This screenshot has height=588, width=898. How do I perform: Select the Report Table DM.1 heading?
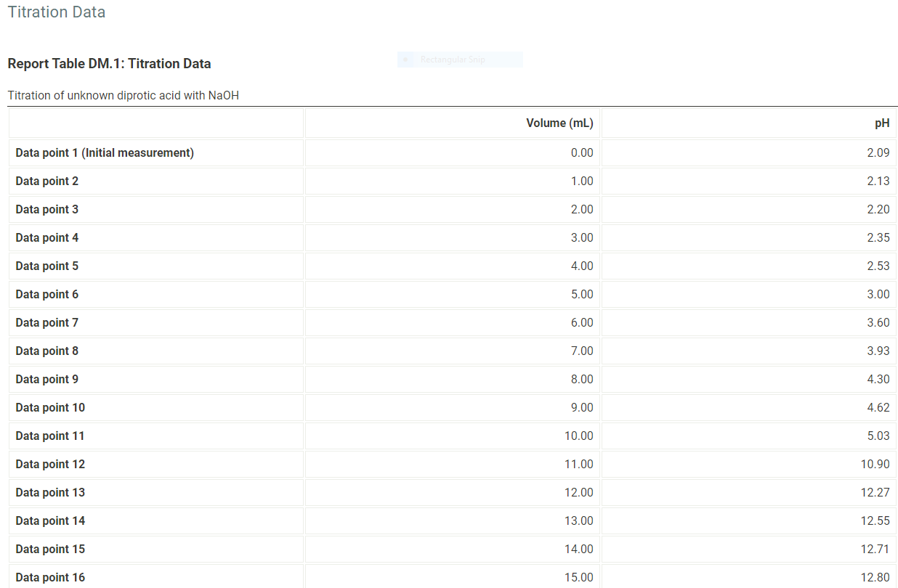[x=109, y=63]
